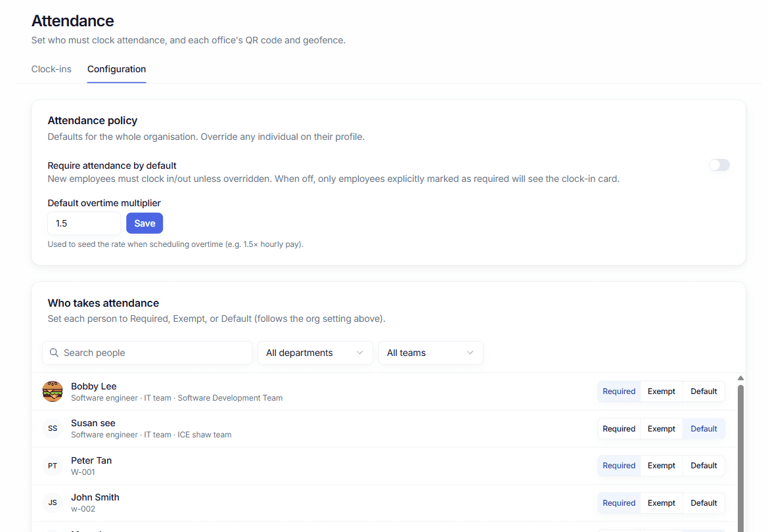Set John Smith to Exempt
Screen dimensions: 768x532
661,503
